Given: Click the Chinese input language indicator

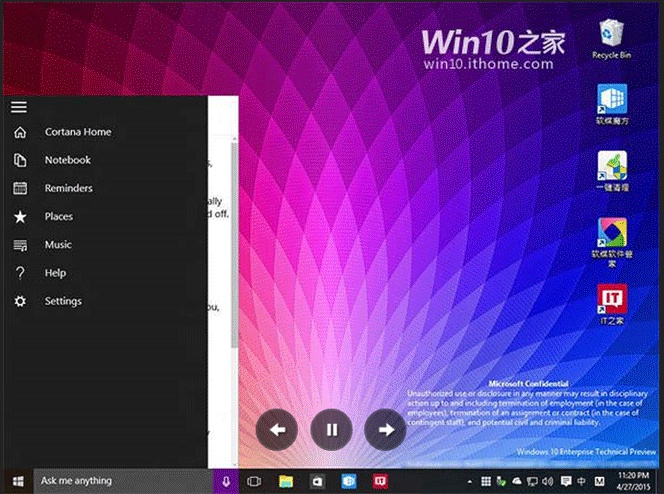Looking at the screenshot, I should point(581,481).
